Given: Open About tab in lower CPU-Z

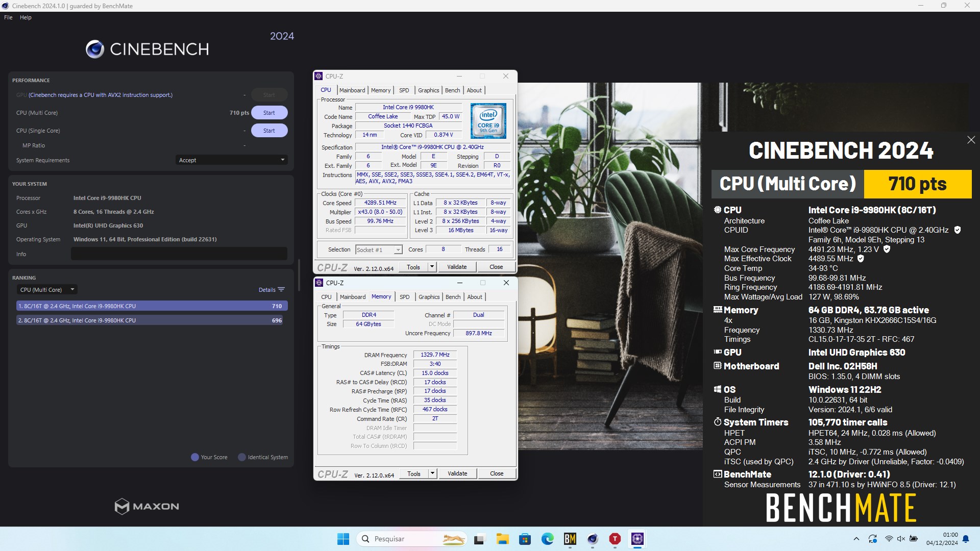Looking at the screenshot, I should tap(475, 297).
